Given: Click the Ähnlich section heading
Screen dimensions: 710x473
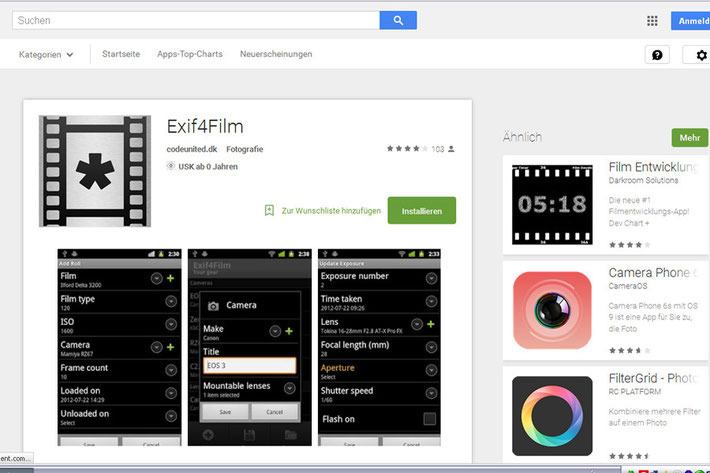Looking at the screenshot, I should click(x=522, y=137).
